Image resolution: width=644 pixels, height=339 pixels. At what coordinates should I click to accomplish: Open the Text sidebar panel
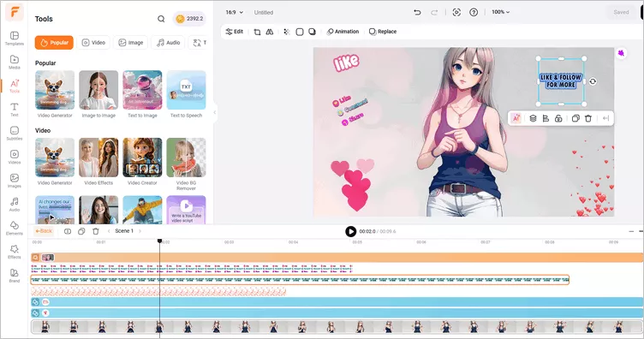(x=15, y=110)
